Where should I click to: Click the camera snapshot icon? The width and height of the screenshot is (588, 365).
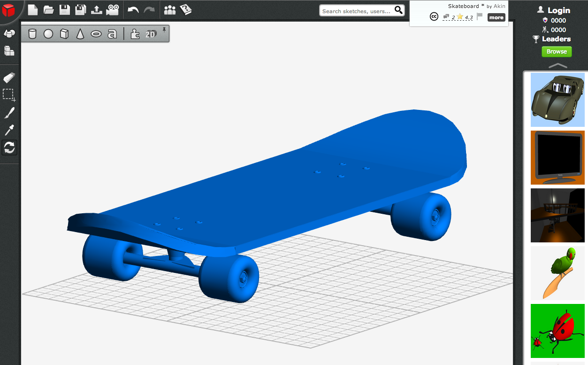click(x=112, y=10)
